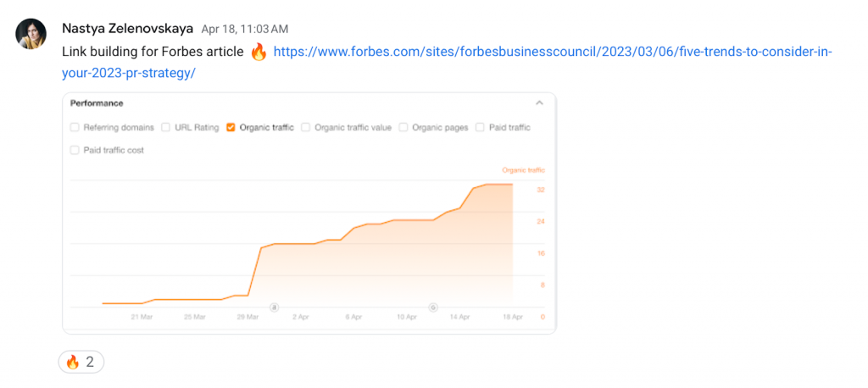Enable the Referring domains checkbox
This screenshot has height=388, width=868.
click(75, 128)
